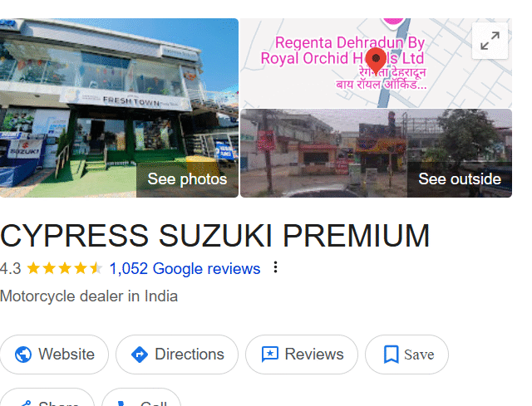Screen dimensions: 532x406
Task: Click the Reviews button label
Action: [x=314, y=355]
